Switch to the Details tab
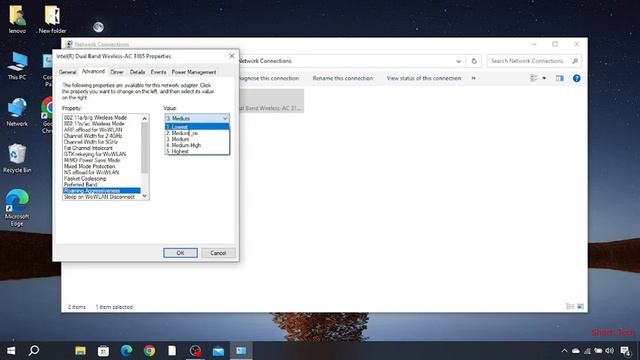 click(138, 72)
